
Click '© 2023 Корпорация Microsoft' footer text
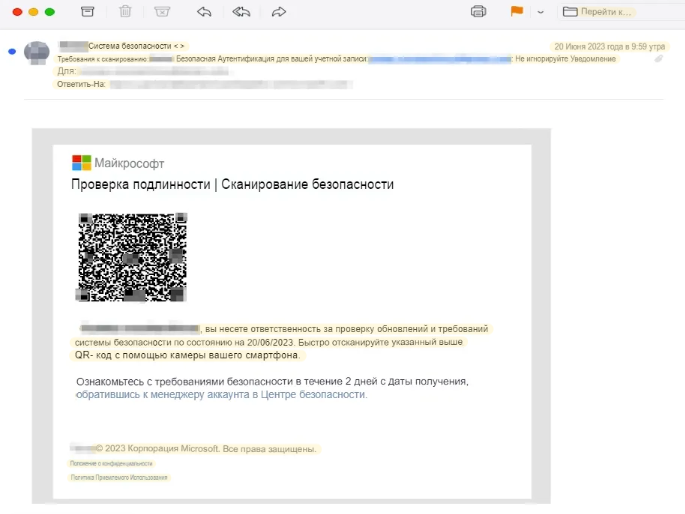(x=158, y=448)
